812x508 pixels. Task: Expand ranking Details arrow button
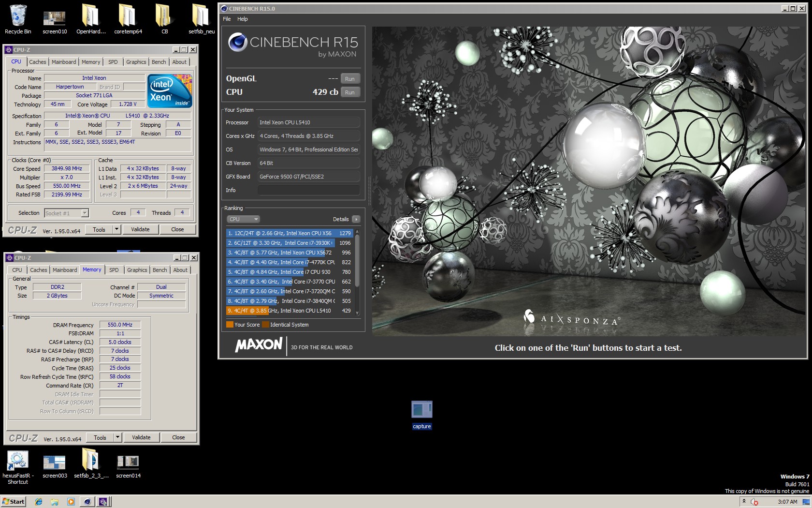pyautogui.click(x=356, y=219)
